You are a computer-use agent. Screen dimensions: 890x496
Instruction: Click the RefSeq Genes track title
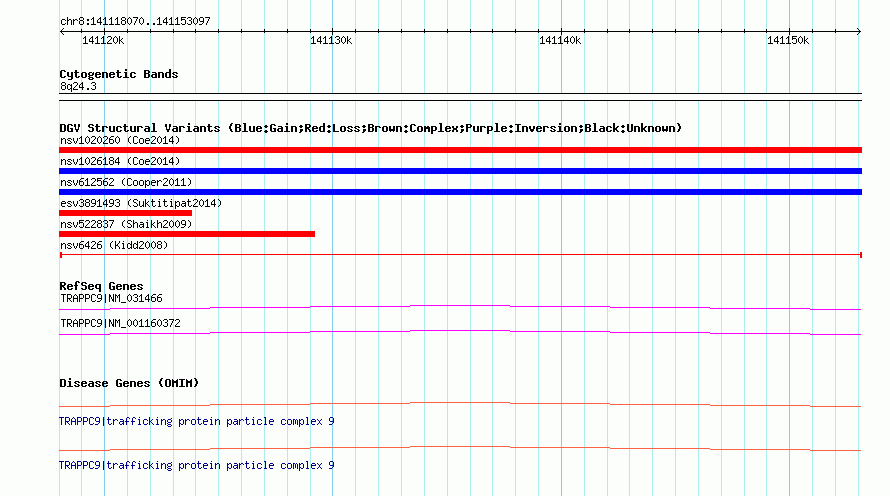101,286
